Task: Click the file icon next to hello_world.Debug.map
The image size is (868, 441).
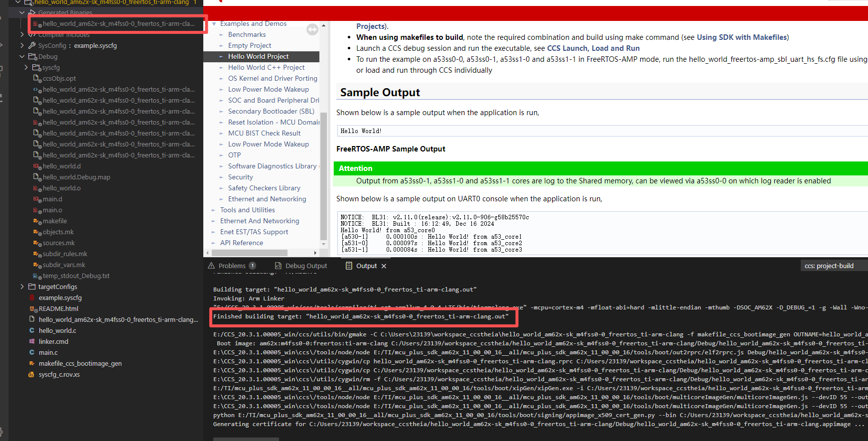Action: 37,177
